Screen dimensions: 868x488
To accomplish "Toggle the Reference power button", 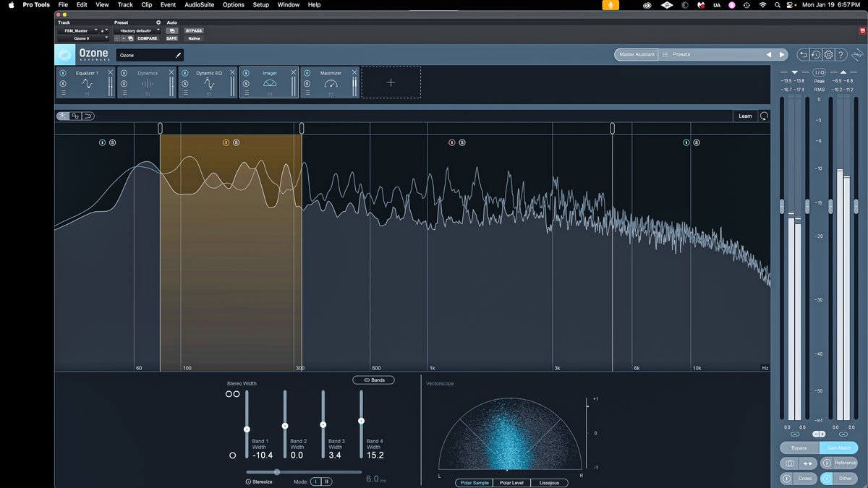I will pyautogui.click(x=827, y=463).
